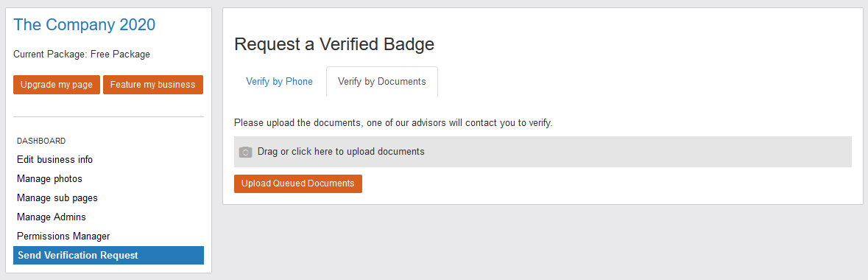Click the Request a Verified Badge heading

pos(334,43)
